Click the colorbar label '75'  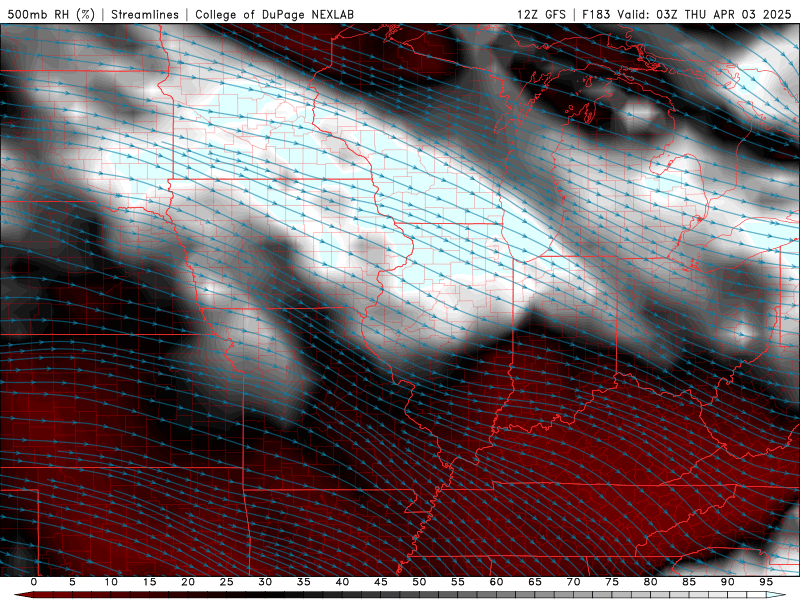[x=612, y=582]
